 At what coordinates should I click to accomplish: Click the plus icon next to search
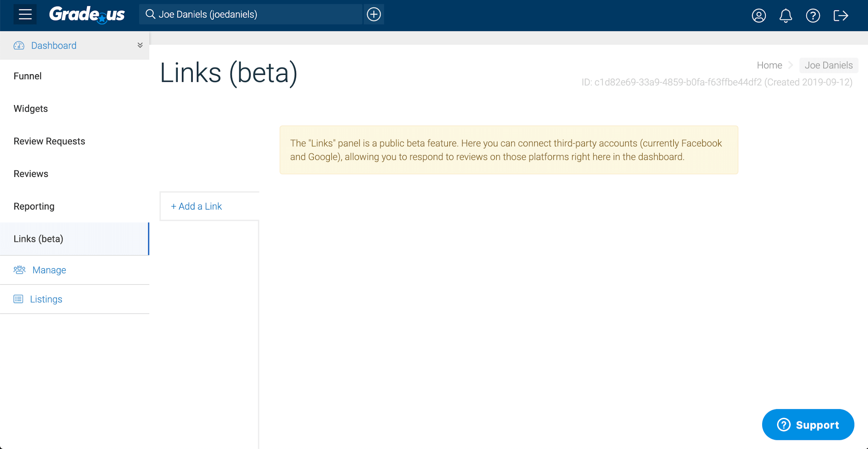click(x=374, y=14)
